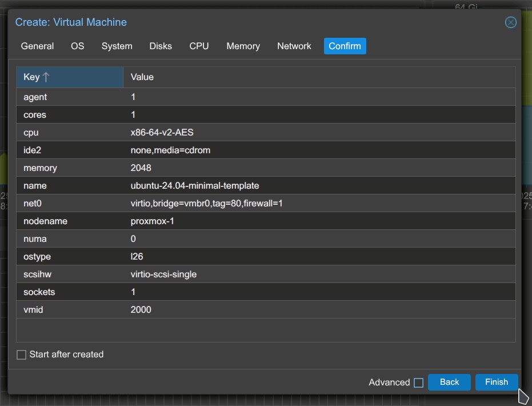The width and height of the screenshot is (532, 406).
Task: Click Finish to create the VM
Action: pyautogui.click(x=497, y=382)
